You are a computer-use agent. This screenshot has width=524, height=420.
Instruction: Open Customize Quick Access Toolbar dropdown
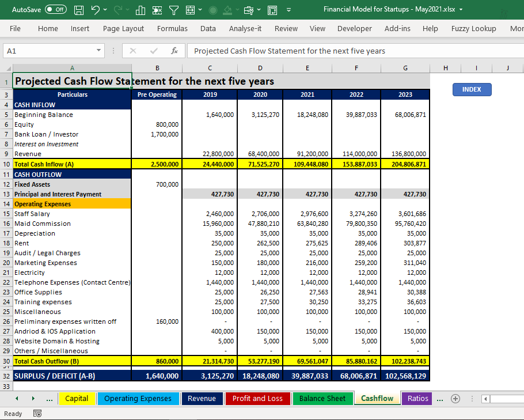(x=288, y=10)
